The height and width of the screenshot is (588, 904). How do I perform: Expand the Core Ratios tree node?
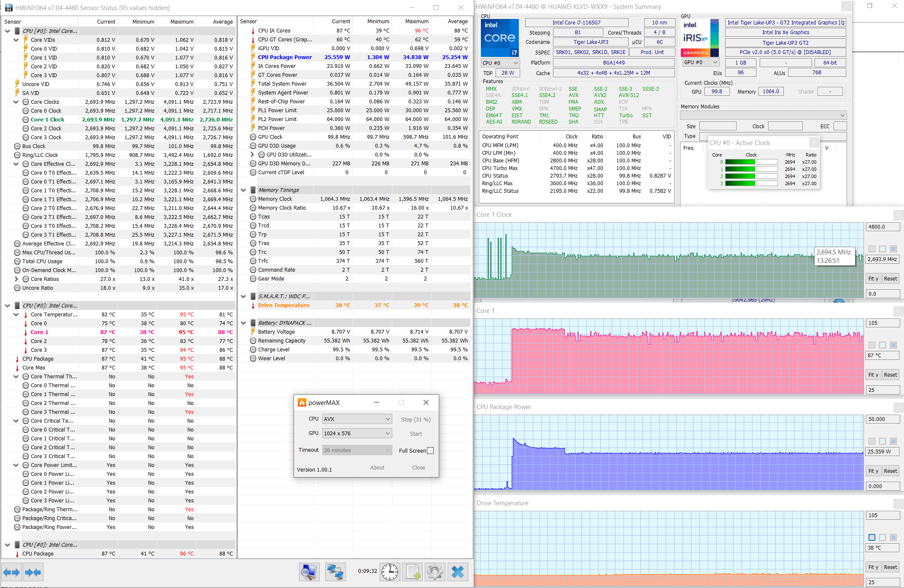[x=16, y=279]
